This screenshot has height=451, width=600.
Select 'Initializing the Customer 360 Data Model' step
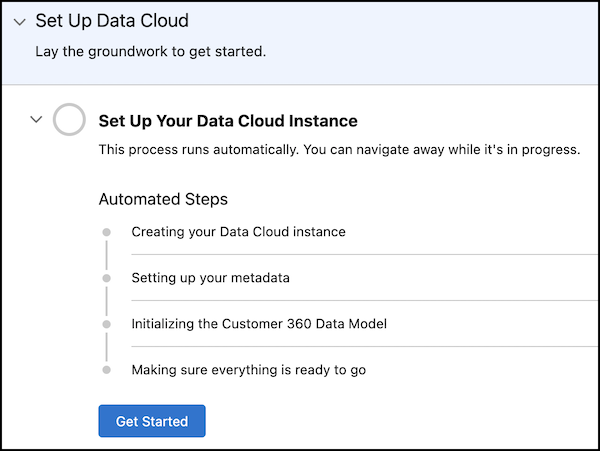(x=259, y=324)
